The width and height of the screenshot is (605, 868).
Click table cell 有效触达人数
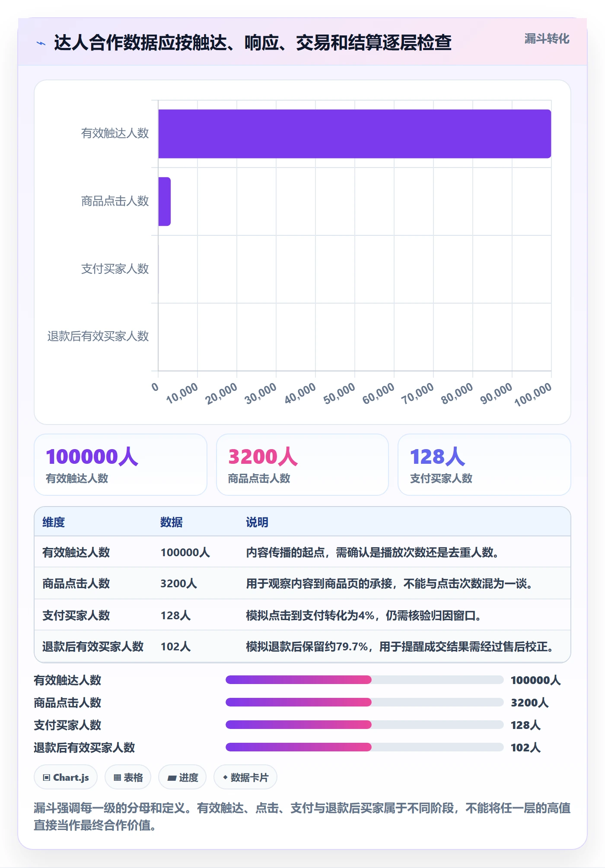[76, 552]
